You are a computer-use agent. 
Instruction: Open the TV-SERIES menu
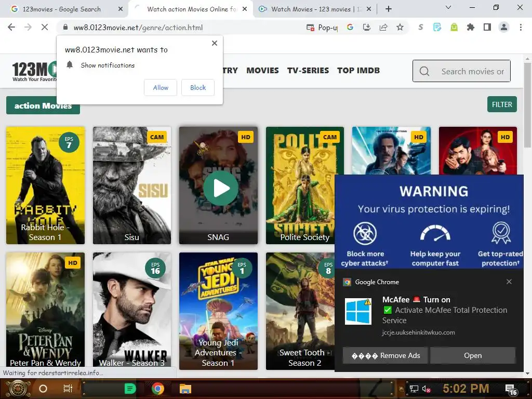308,71
